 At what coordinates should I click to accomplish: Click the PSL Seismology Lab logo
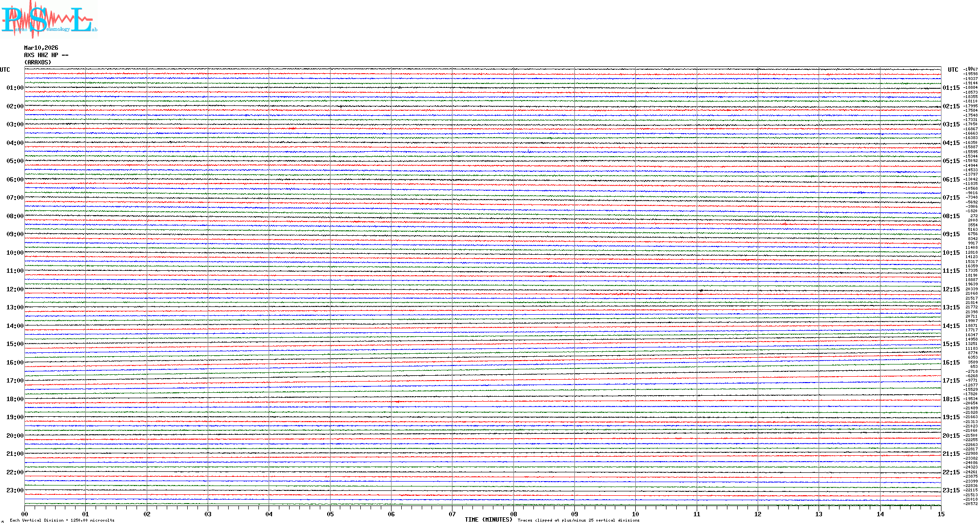(49, 20)
